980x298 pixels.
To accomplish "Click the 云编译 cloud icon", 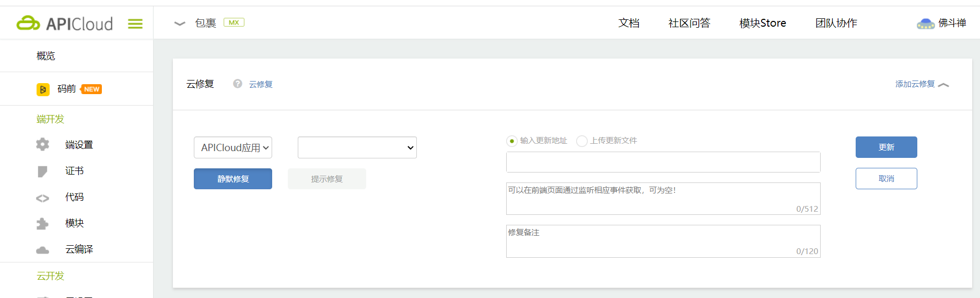I will click(42, 250).
